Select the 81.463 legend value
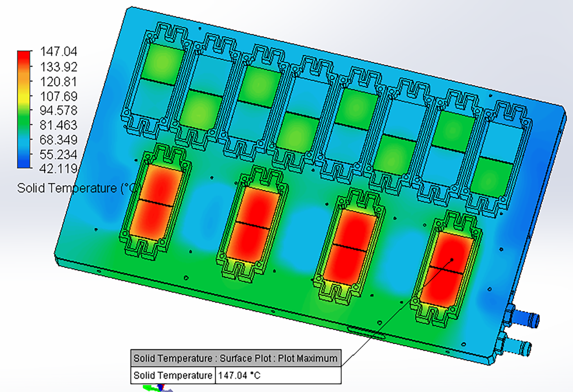This screenshot has width=573, height=392. pyautogui.click(x=59, y=125)
